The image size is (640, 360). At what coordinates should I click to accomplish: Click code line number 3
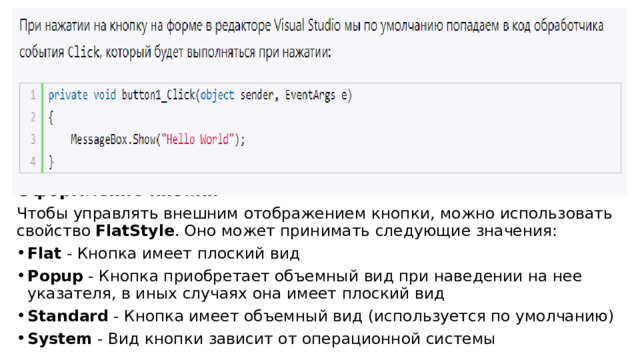click(33, 140)
